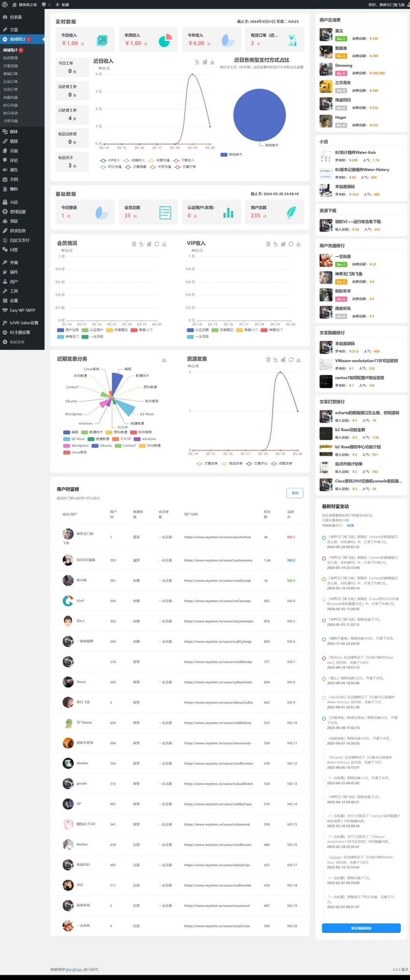The height and width of the screenshot is (980, 410).
Task: Open 商城订单 submenu item
Action: pyautogui.click(x=11, y=73)
